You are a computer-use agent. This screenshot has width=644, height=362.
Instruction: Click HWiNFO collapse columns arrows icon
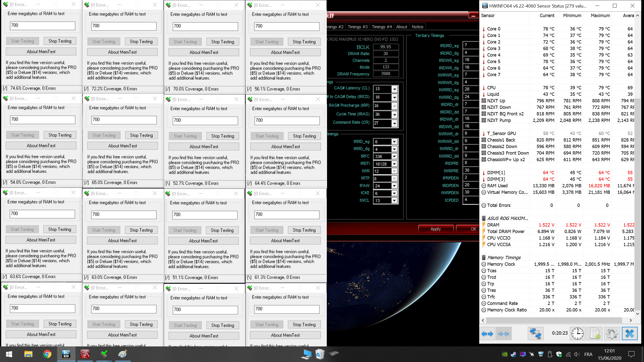coord(503,334)
